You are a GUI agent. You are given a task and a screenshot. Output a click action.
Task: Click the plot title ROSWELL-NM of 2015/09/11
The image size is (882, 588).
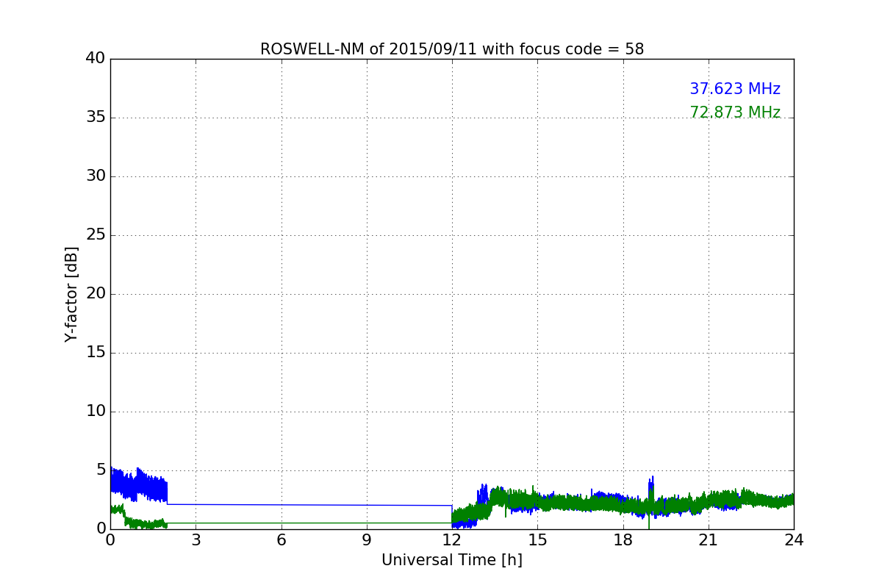point(452,49)
